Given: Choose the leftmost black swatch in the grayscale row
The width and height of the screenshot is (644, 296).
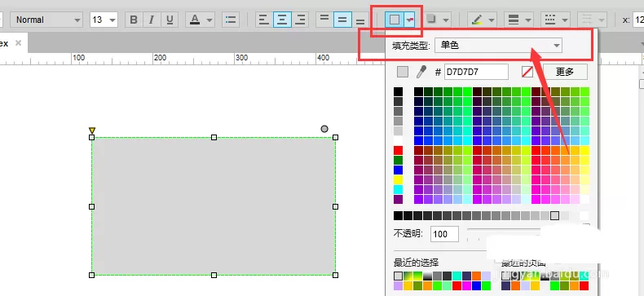Looking at the screenshot, I should (x=398, y=215).
